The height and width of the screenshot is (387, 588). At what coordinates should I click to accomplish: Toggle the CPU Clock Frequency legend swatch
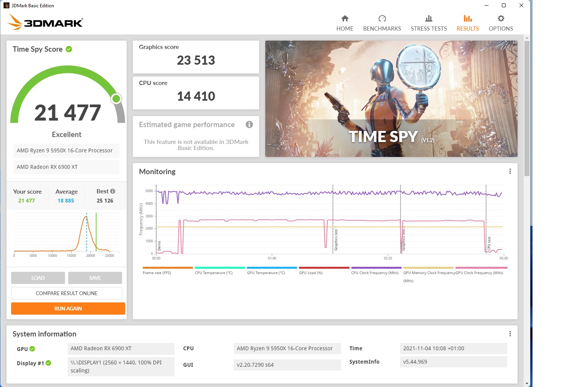click(376, 268)
